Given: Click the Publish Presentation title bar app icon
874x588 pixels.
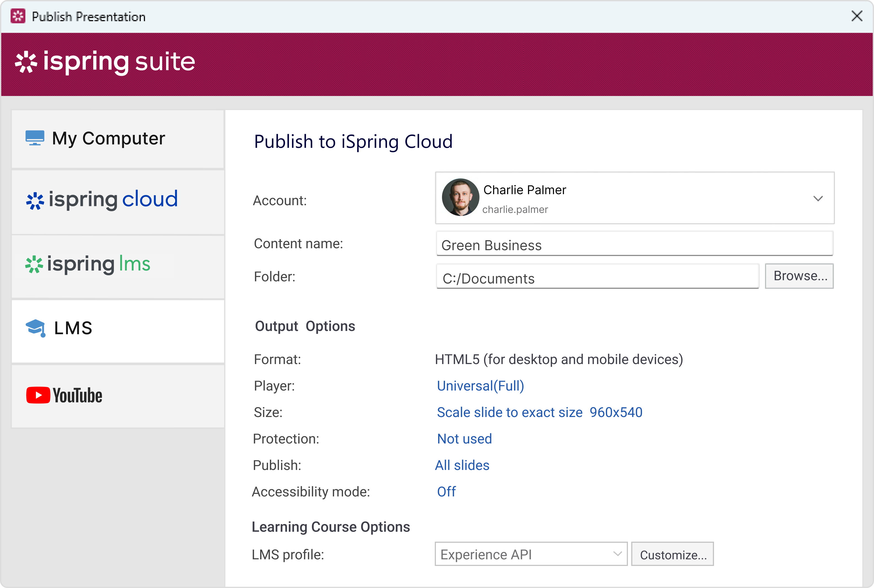Looking at the screenshot, I should coord(18,17).
